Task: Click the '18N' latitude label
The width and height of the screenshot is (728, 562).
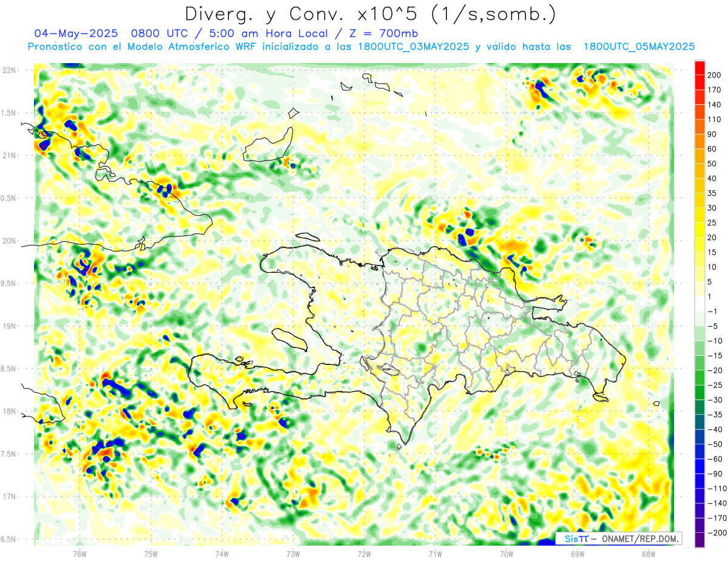Action: 9,411
